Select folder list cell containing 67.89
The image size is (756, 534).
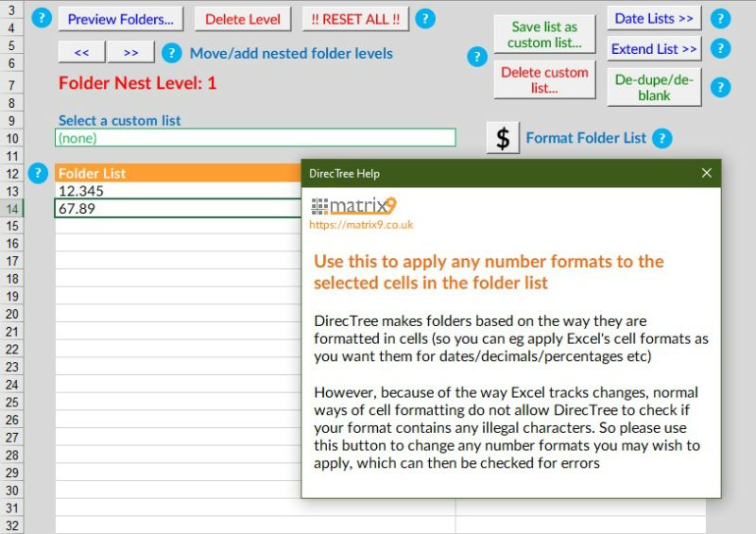pyautogui.click(x=178, y=208)
